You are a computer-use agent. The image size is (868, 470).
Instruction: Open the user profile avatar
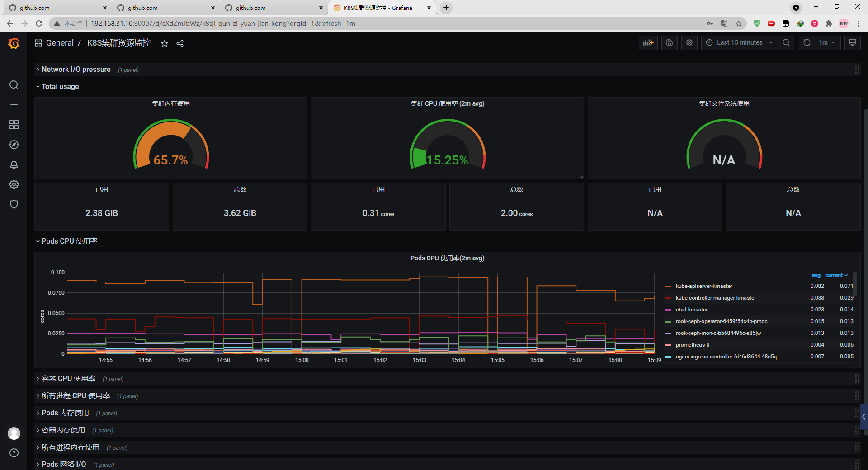14,433
